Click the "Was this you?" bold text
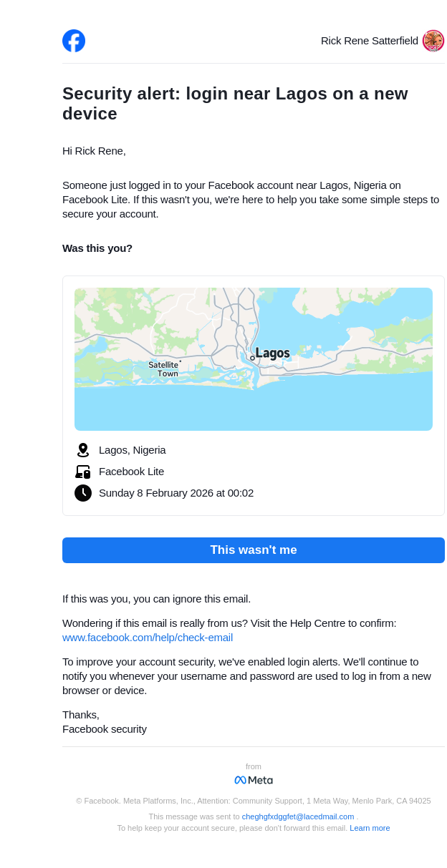Image resolution: width=447 pixels, height=868 pixels. (97, 248)
